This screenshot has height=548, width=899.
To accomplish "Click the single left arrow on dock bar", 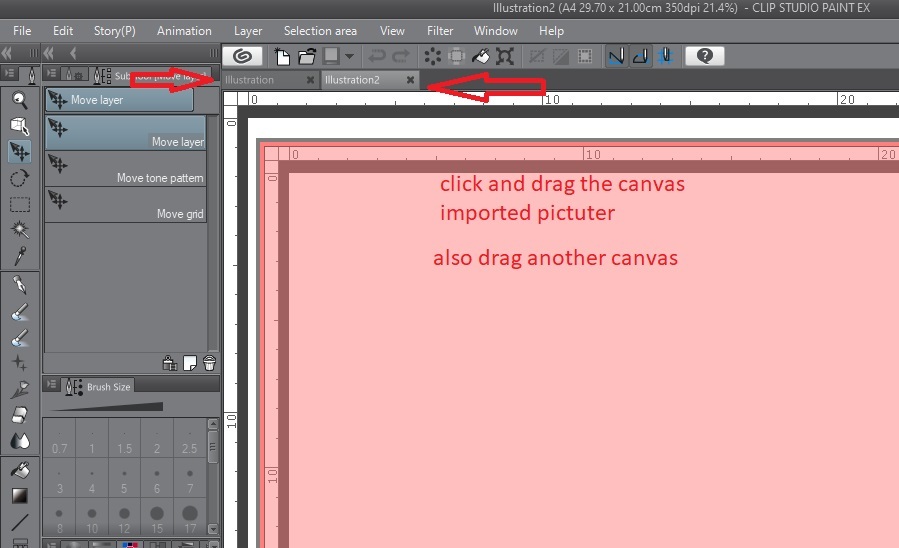I will click(73, 53).
